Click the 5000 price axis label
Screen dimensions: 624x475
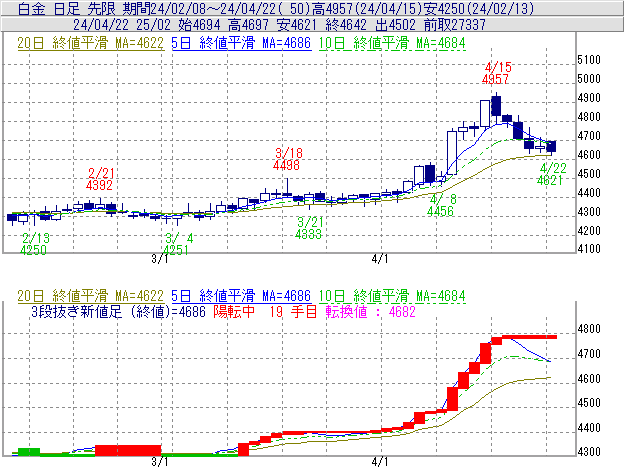[x=589, y=79]
